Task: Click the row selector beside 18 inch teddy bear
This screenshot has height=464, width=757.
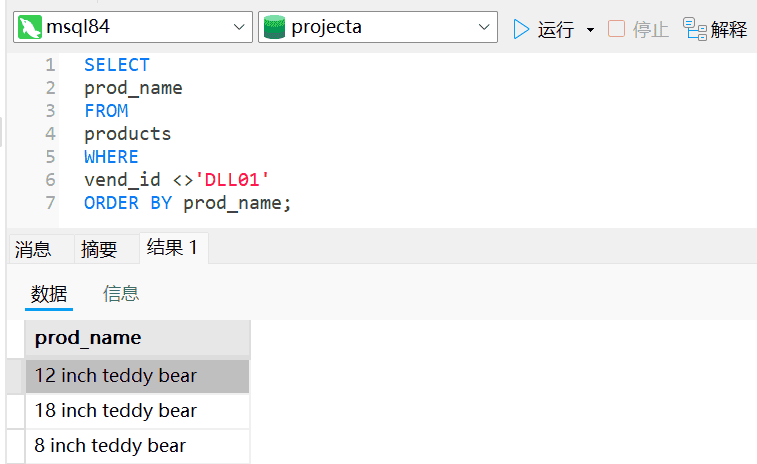Action: (15, 411)
